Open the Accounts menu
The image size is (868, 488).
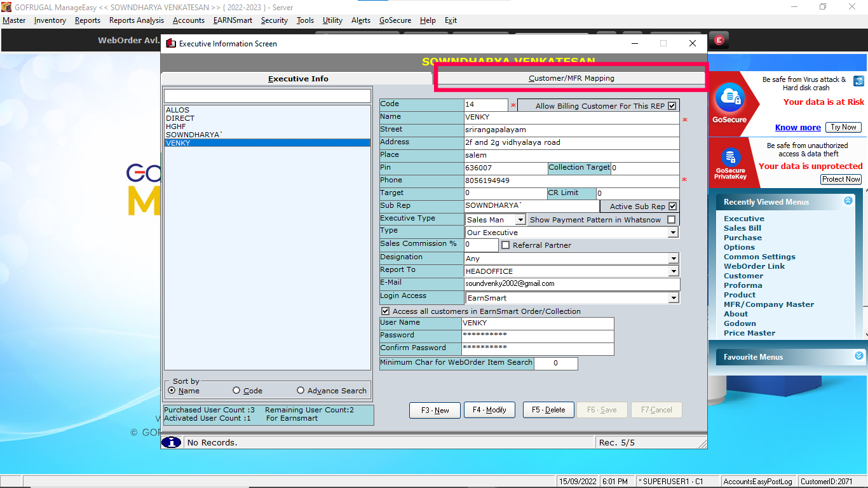189,20
